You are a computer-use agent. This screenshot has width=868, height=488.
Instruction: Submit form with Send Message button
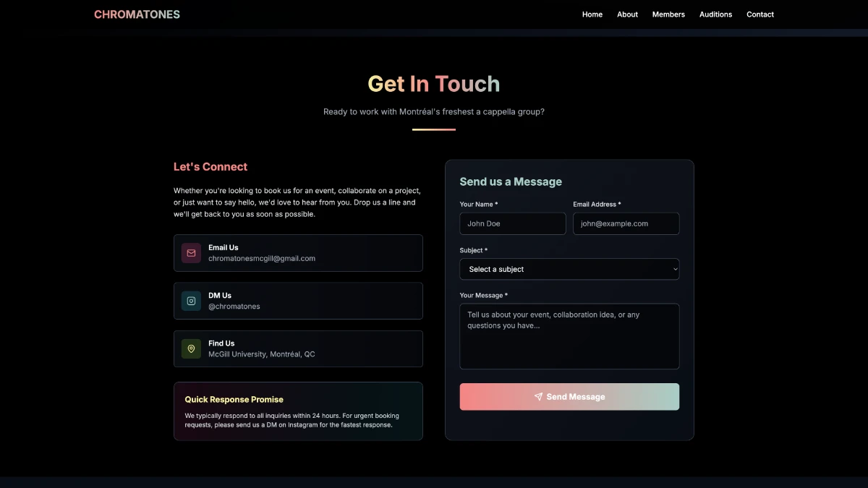(x=569, y=397)
